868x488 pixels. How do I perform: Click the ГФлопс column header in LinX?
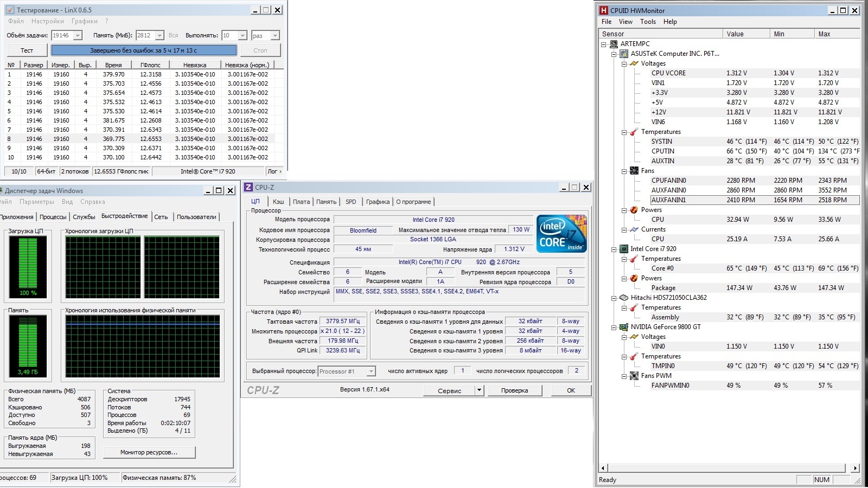[x=150, y=65]
